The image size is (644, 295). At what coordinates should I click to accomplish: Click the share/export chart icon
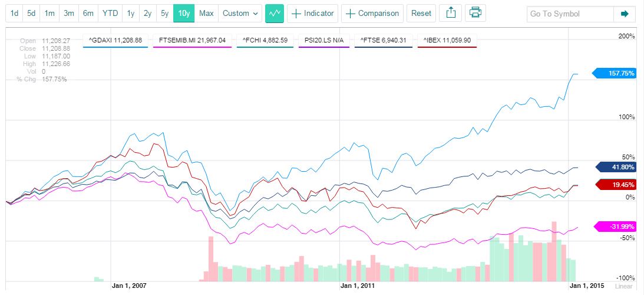(451, 13)
